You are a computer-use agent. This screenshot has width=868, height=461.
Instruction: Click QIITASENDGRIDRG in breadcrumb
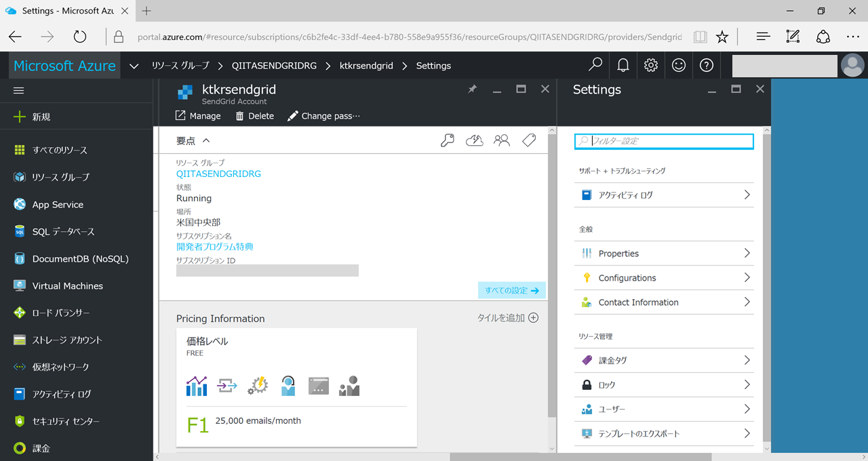(274, 66)
